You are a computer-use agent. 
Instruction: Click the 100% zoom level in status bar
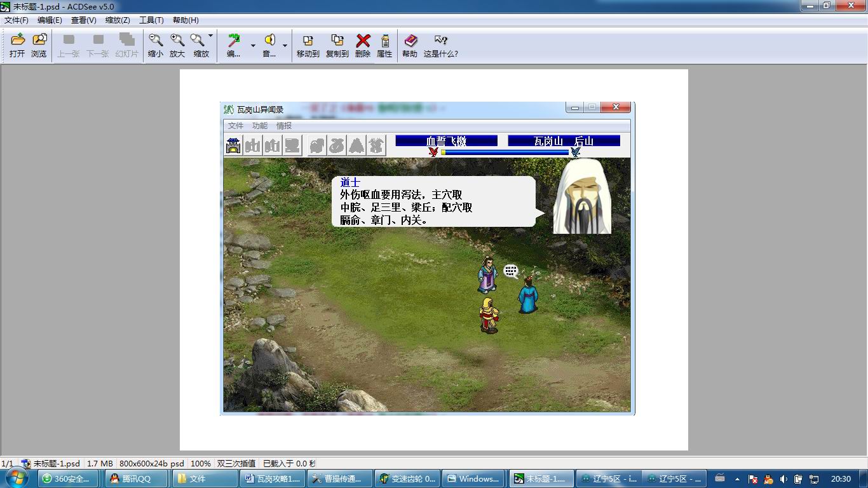click(x=201, y=464)
